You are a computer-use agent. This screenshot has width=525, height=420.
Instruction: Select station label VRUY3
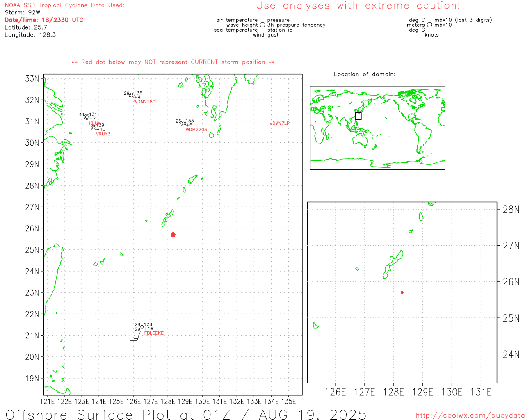(103, 134)
